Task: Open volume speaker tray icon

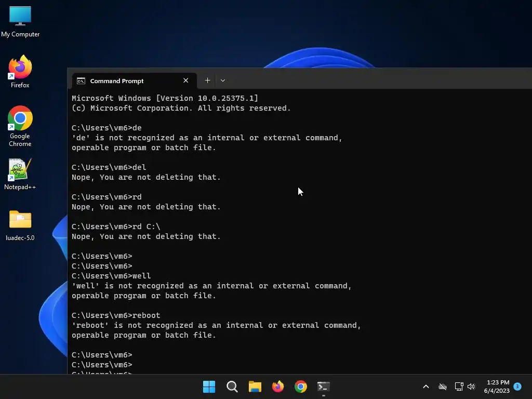Action: click(x=471, y=387)
